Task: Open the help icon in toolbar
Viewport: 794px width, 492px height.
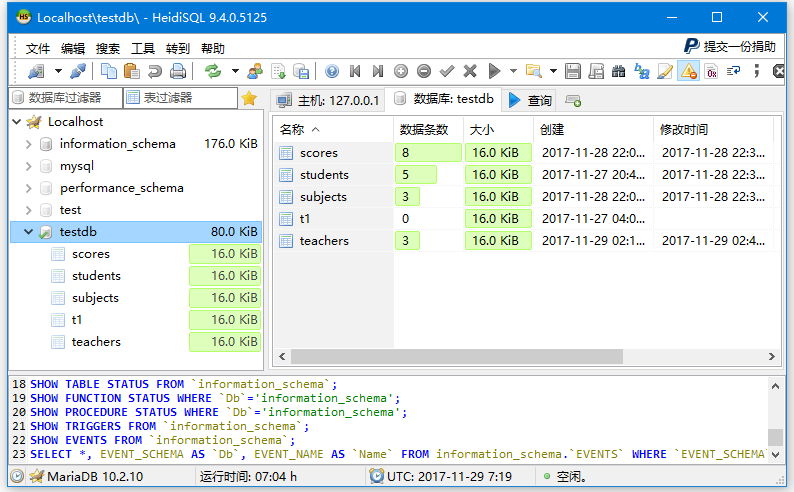Action: pos(331,71)
